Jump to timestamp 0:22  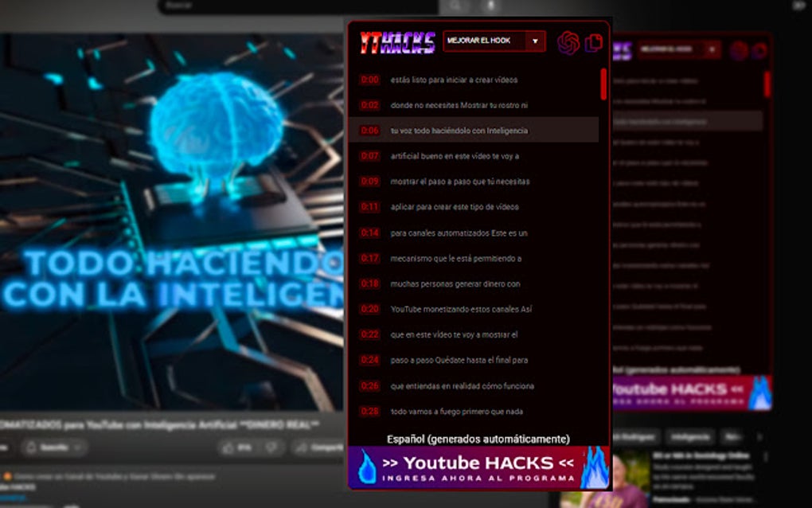369,334
